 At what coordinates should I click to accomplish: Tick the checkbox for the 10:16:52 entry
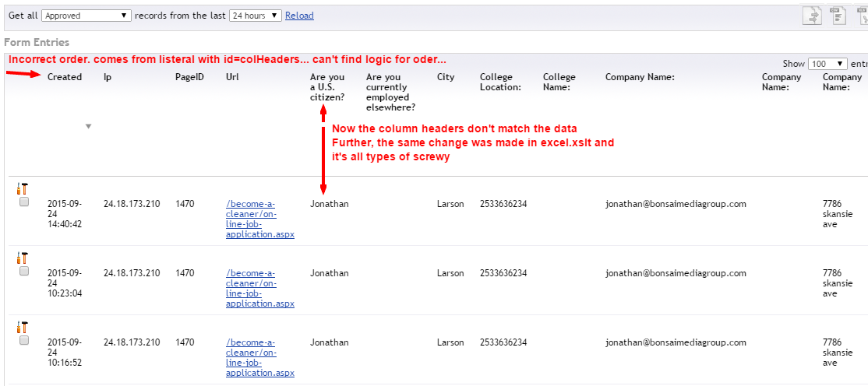(x=24, y=341)
